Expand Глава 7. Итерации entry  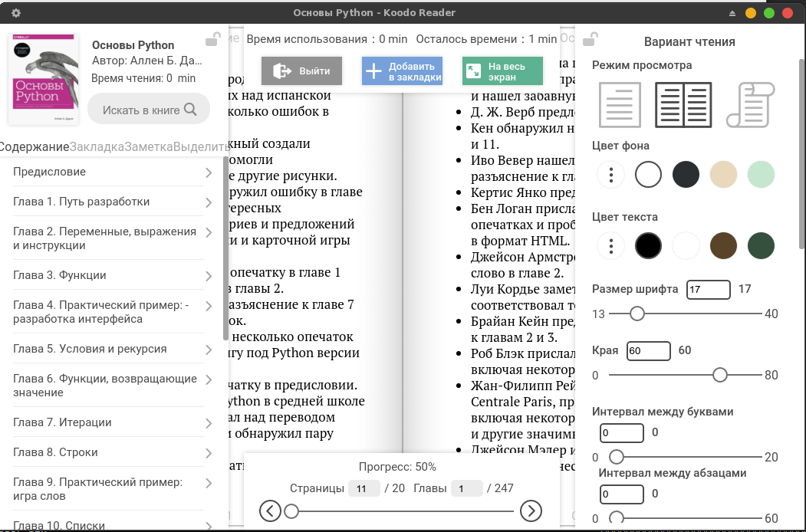point(209,423)
